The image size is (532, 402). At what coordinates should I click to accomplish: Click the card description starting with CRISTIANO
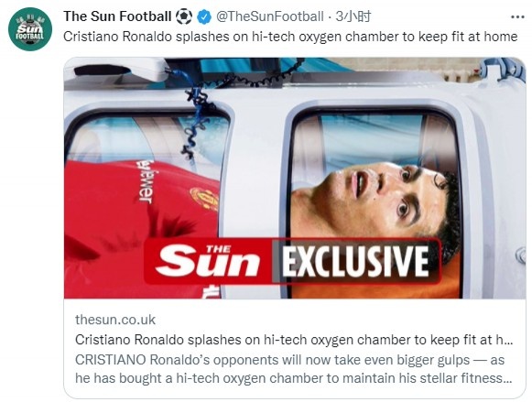click(x=294, y=369)
